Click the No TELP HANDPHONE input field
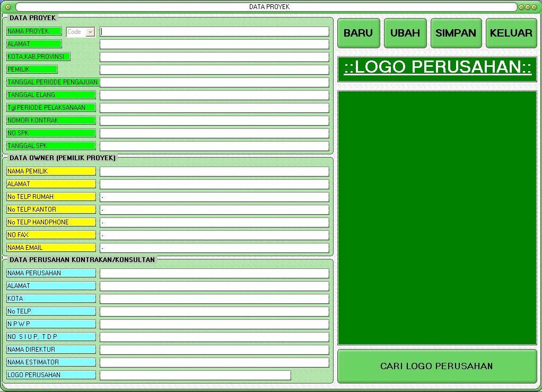This screenshot has height=392, width=542. coord(214,223)
